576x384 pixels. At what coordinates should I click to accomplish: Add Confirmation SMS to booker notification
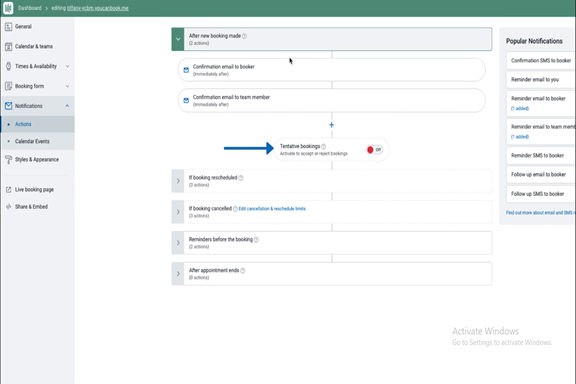coord(541,61)
